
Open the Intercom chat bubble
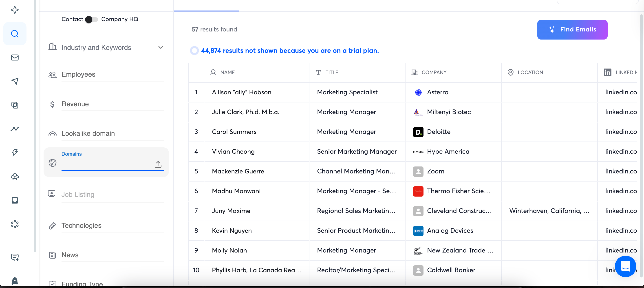click(626, 266)
